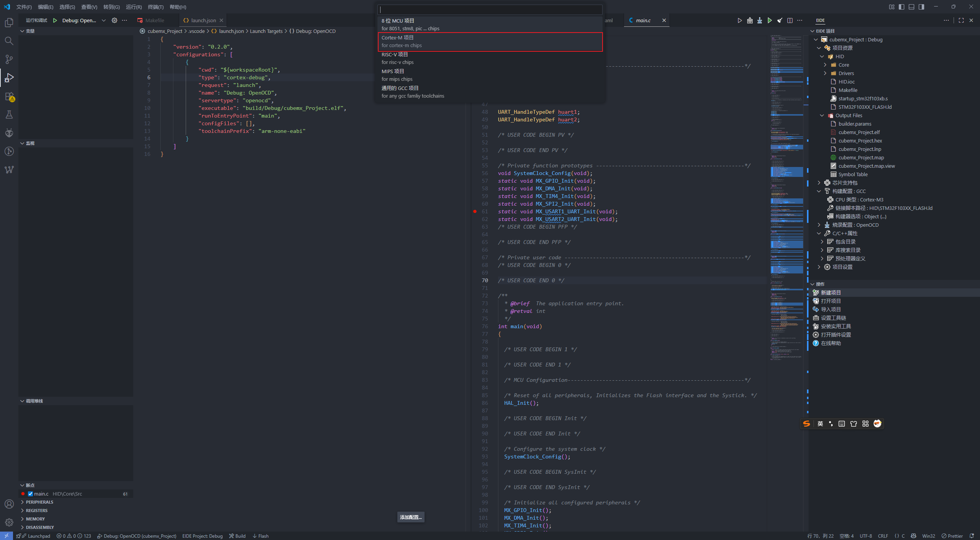
Task: Remove the red breakpoint on line 61
Action: [475, 211]
